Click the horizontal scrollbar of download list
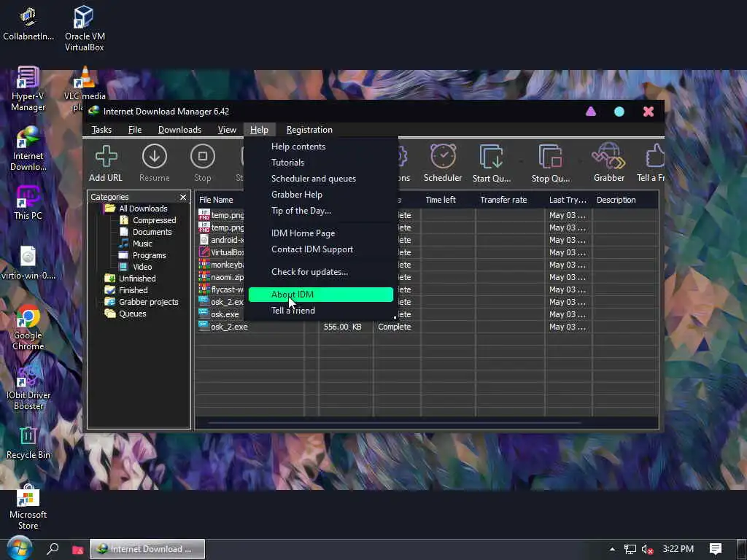The height and width of the screenshot is (560, 747). click(x=395, y=422)
